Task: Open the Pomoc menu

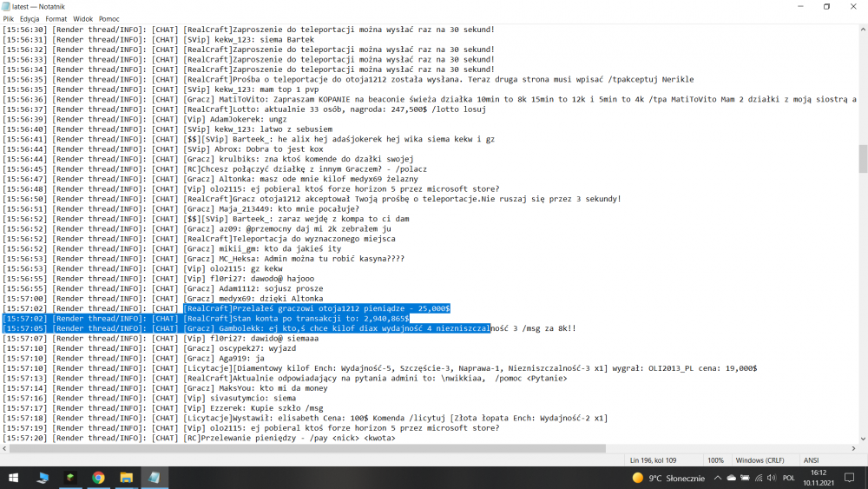Action: click(109, 18)
